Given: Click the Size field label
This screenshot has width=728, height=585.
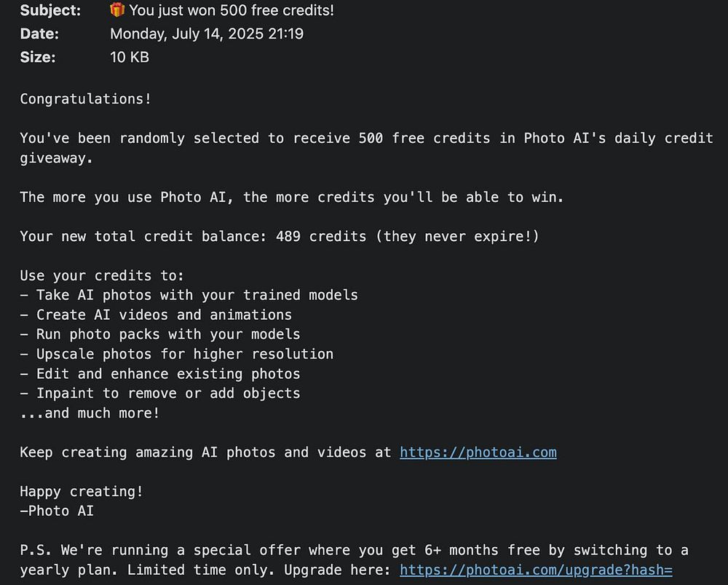Looking at the screenshot, I should (37, 57).
